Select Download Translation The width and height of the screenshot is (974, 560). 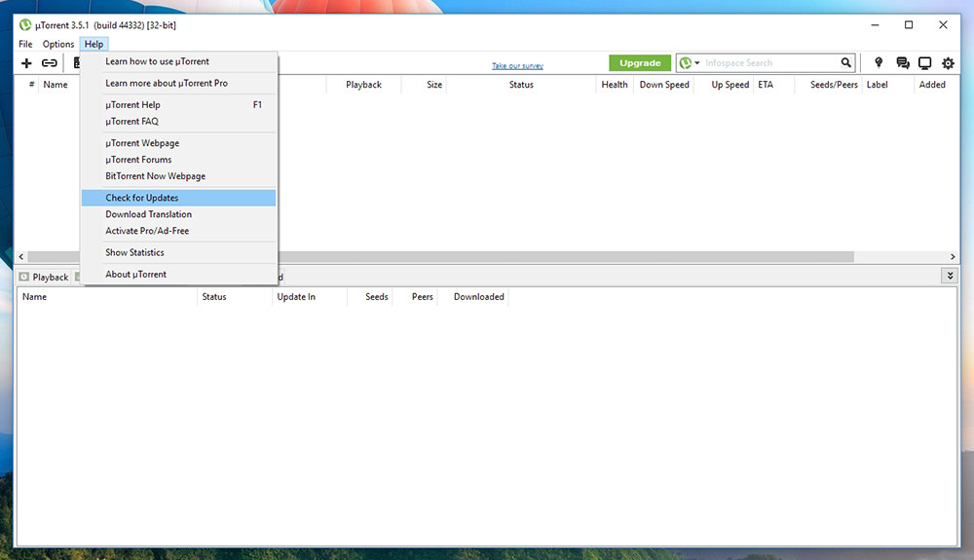pyautogui.click(x=179, y=214)
